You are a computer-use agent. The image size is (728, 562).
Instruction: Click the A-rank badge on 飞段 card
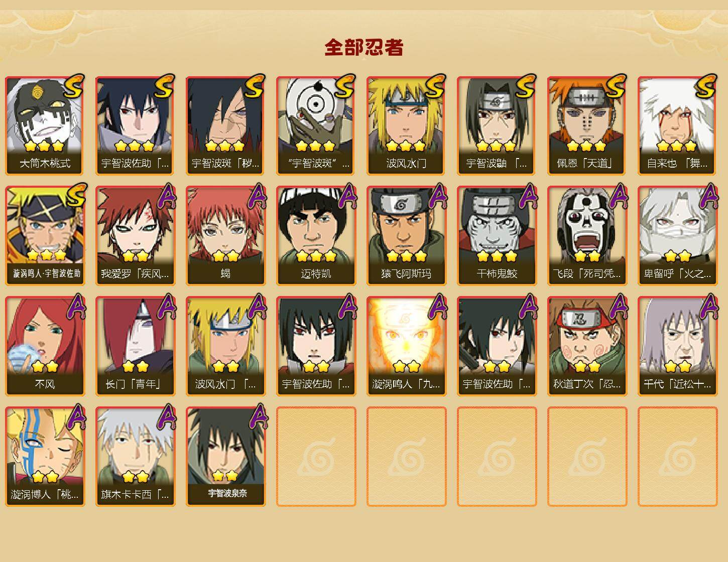(618, 196)
